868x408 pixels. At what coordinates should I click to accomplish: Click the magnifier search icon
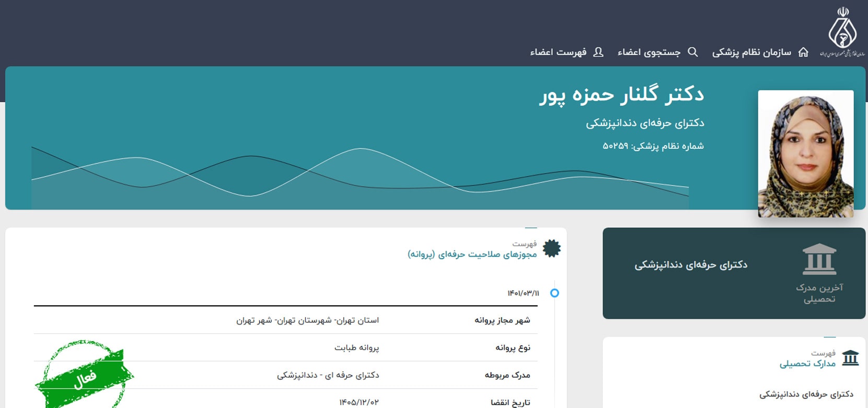point(693,52)
